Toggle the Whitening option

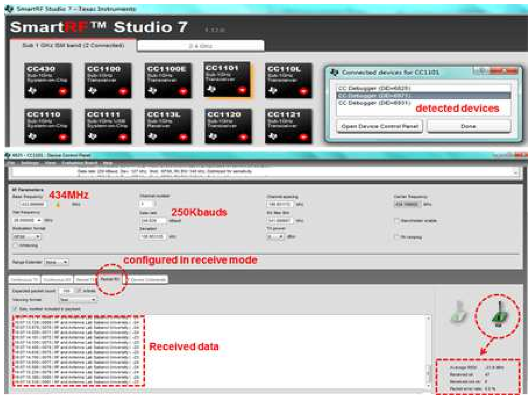(x=15, y=245)
